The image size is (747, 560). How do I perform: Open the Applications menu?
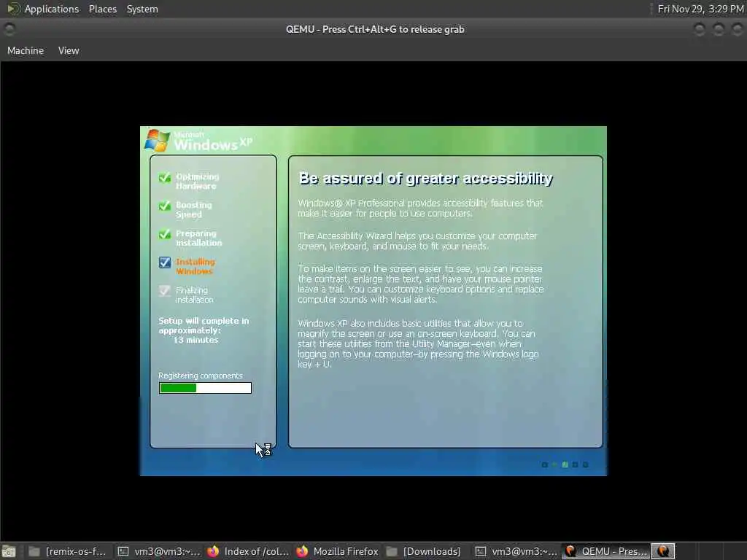coord(52,9)
